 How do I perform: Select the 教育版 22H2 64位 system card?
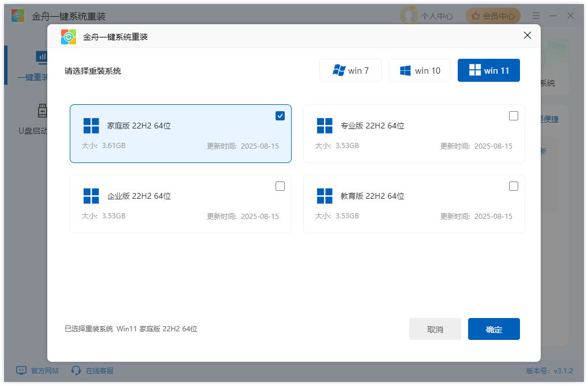point(414,204)
